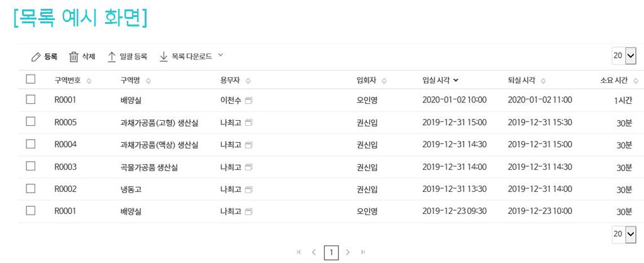This screenshot has width=644, height=263.
Task: Select the checkbox for R0003 곡물가공품 생산실
Action: click(30, 166)
